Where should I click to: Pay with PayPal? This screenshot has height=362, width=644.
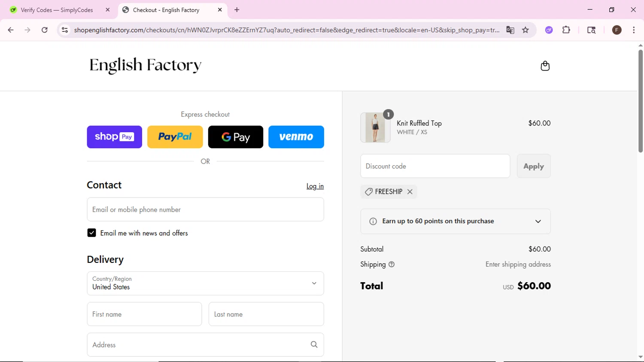[175, 137]
